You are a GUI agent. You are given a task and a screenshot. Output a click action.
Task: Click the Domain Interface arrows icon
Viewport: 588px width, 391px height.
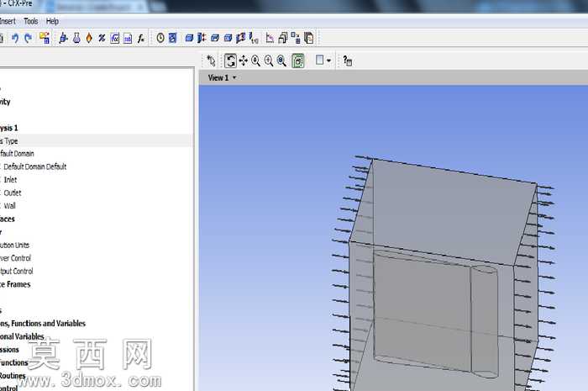point(202,38)
